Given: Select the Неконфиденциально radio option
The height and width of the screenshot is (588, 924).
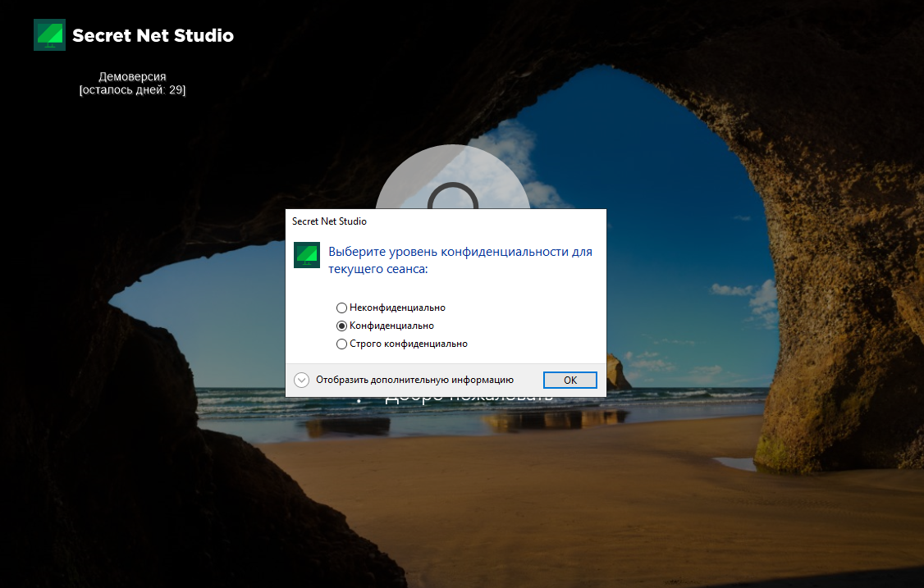Looking at the screenshot, I should [x=391, y=308].
